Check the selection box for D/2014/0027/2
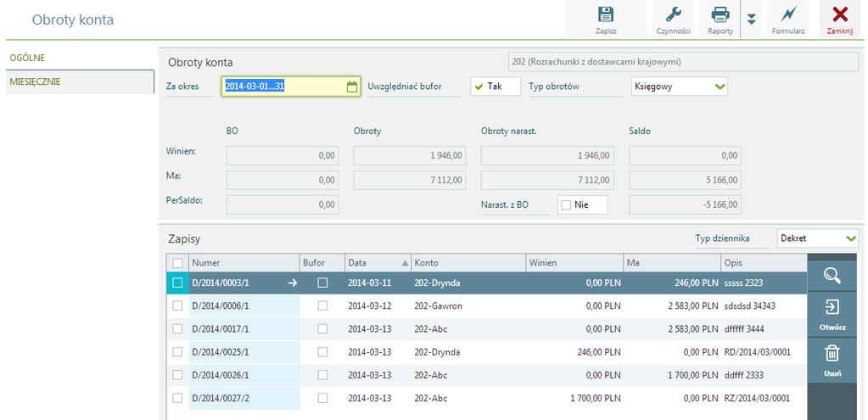The height and width of the screenshot is (420, 868). (x=177, y=398)
